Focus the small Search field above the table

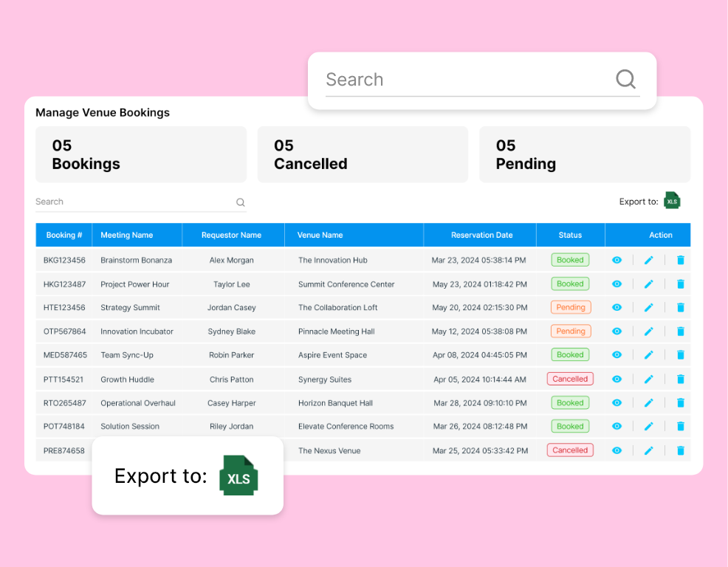133,202
